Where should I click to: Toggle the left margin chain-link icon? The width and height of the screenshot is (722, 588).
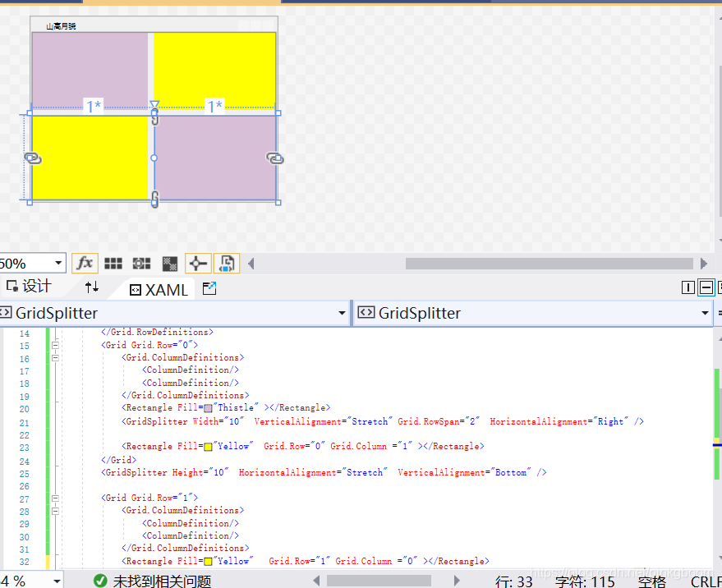(33, 158)
